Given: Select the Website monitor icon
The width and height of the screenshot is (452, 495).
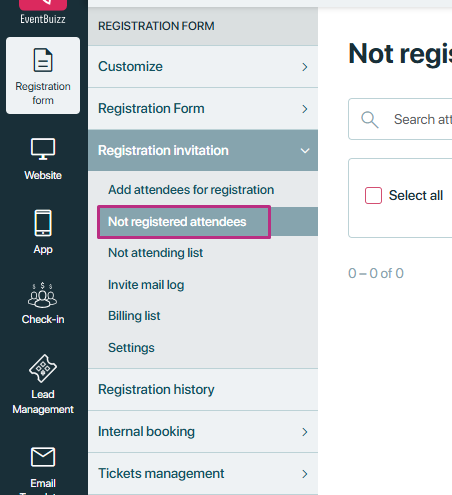Looking at the screenshot, I should point(43,149).
